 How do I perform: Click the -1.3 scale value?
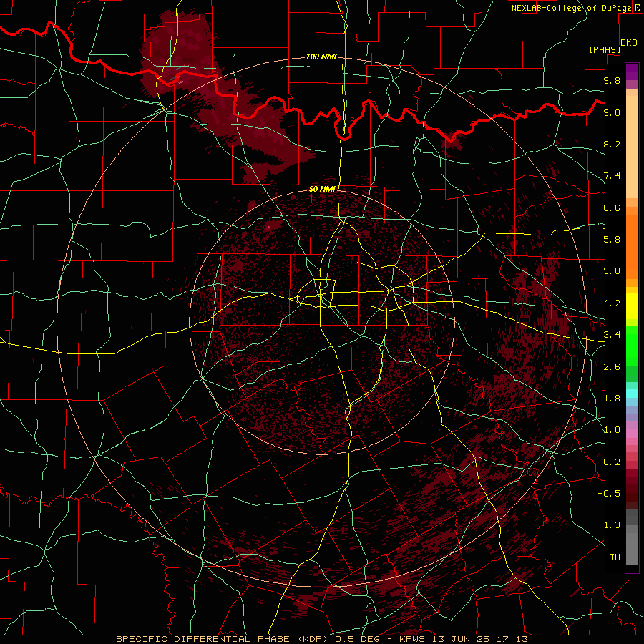pyautogui.click(x=609, y=525)
